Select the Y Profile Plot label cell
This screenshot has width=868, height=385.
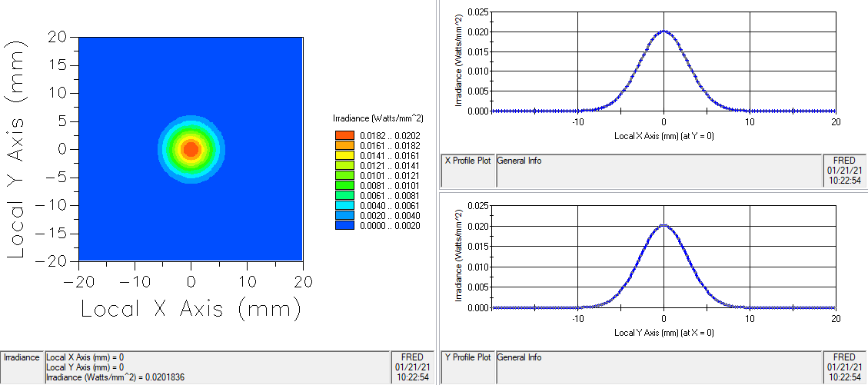(467, 357)
